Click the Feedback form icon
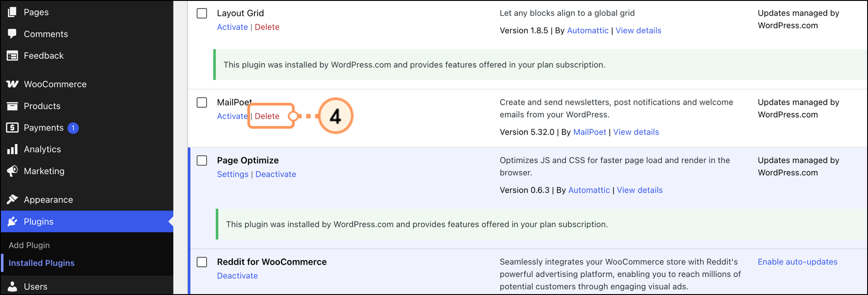 coord(12,56)
